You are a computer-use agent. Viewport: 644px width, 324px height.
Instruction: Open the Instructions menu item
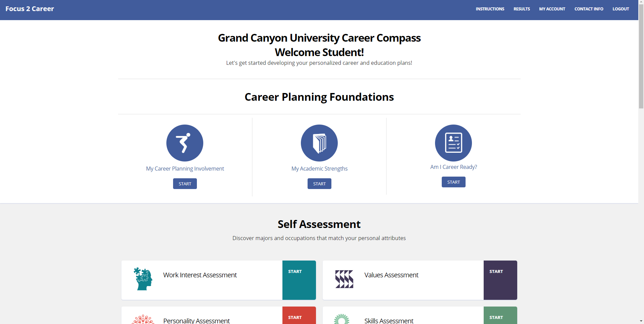(x=490, y=9)
